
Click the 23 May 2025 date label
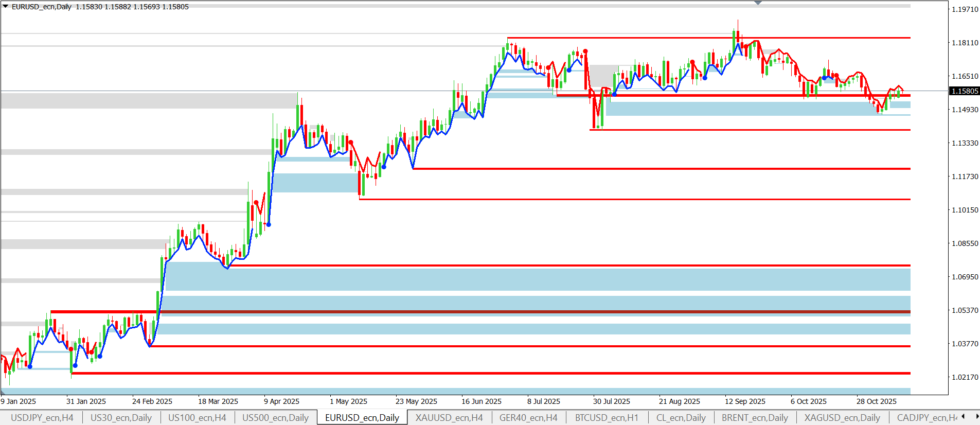click(x=416, y=401)
